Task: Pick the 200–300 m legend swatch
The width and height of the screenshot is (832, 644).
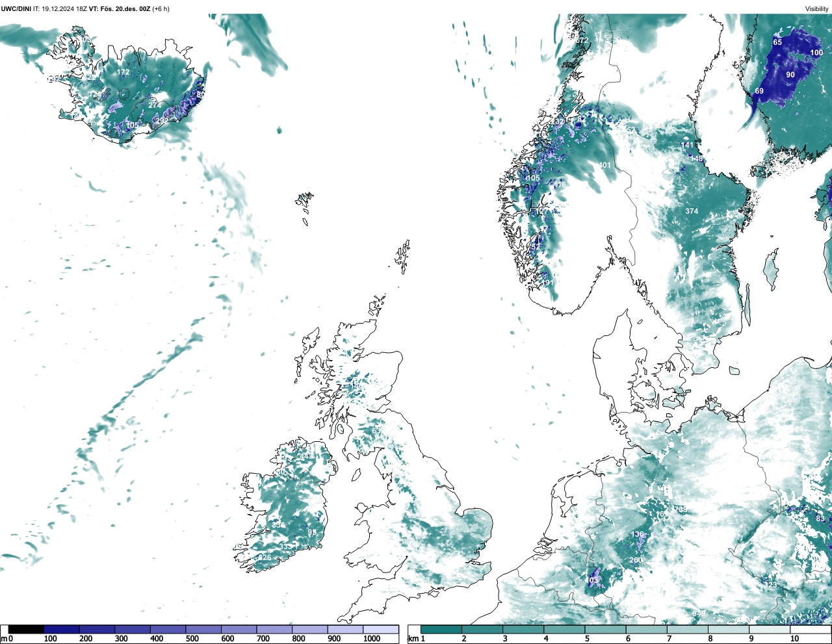Action: click(97, 629)
